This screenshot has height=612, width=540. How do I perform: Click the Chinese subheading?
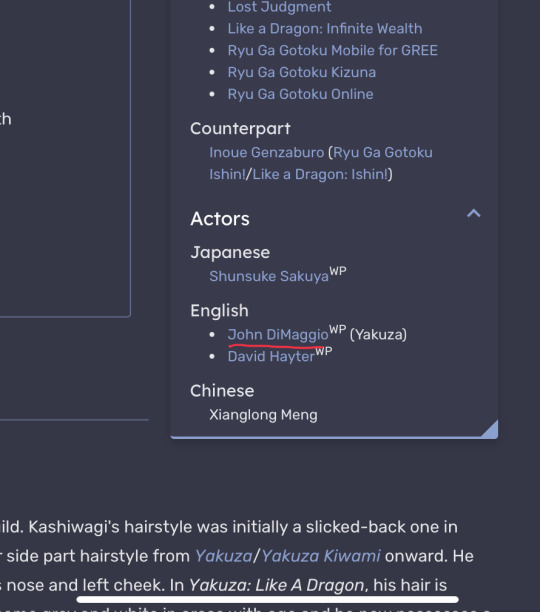click(x=222, y=391)
